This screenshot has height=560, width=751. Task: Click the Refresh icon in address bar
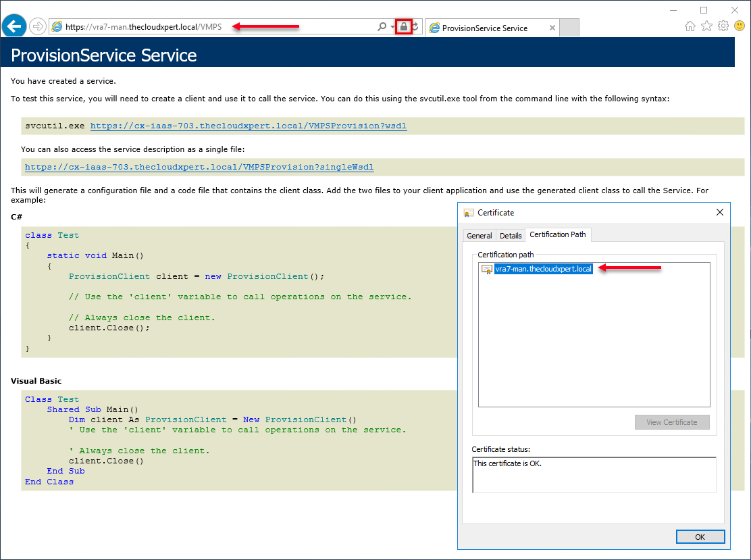coord(416,27)
